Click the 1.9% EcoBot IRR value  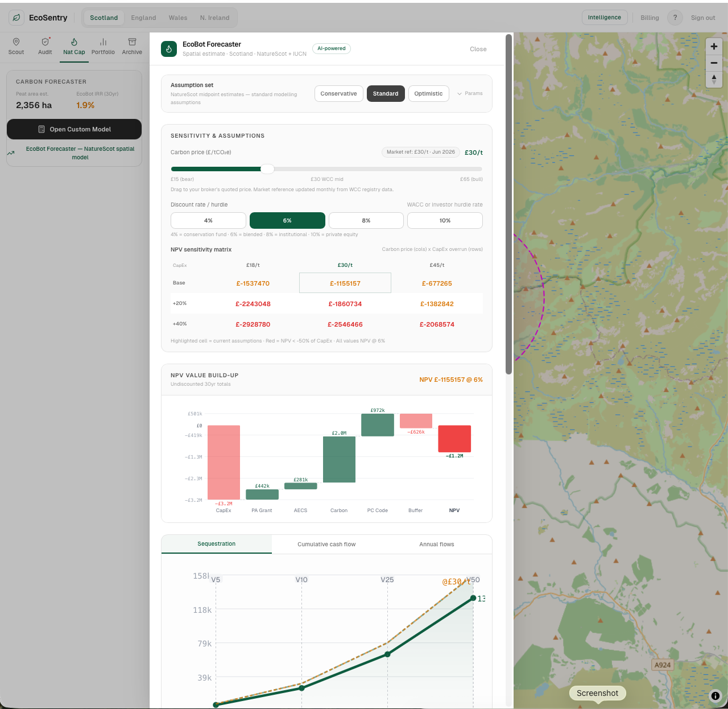click(85, 105)
